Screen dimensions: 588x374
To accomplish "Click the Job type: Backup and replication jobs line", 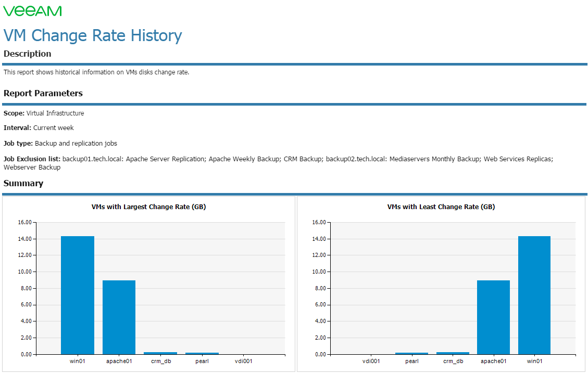I will click(x=60, y=144).
